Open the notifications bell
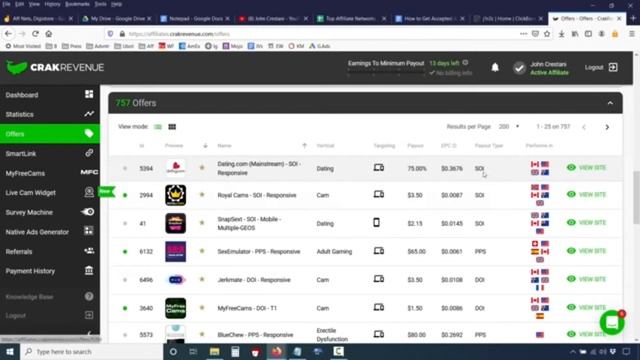 [x=495, y=67]
